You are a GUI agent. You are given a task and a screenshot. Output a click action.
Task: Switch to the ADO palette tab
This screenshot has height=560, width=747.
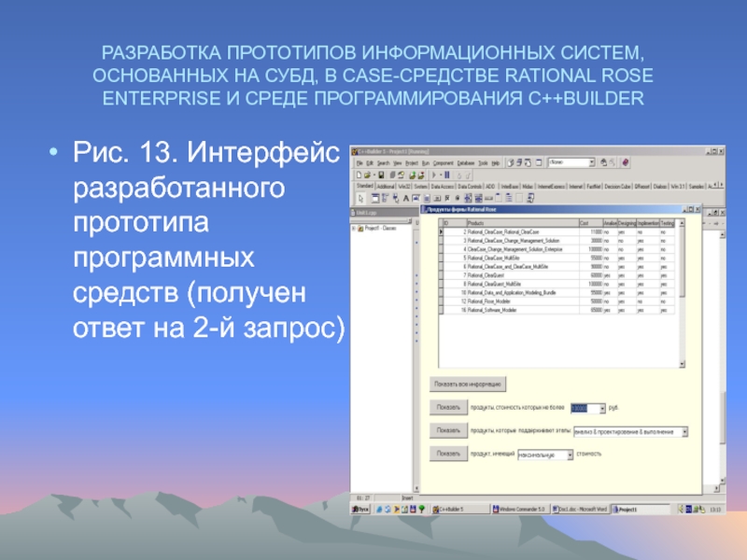[490, 186]
